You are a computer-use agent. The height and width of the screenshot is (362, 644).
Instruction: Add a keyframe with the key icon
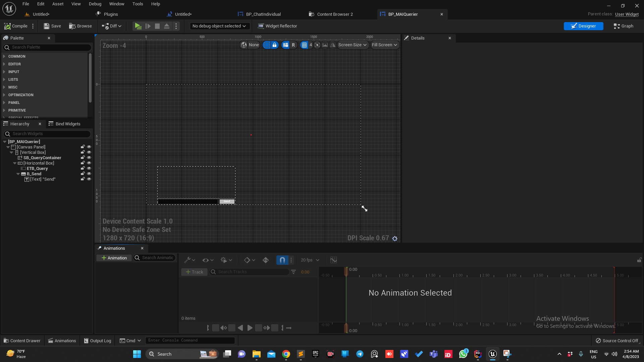click(x=266, y=260)
